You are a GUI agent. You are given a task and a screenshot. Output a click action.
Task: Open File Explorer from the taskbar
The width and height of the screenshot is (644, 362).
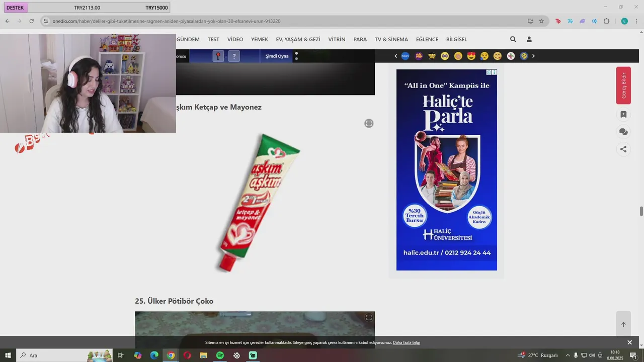tap(203, 355)
